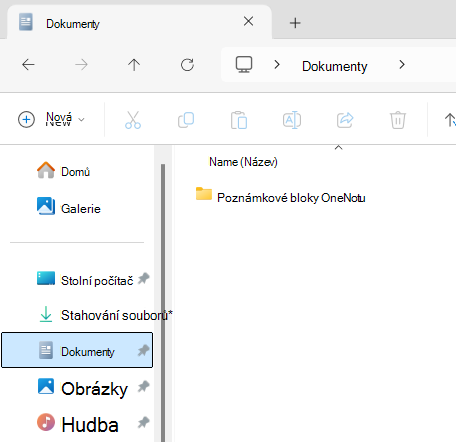
Task: Click the Cut scissors icon
Action: (133, 120)
